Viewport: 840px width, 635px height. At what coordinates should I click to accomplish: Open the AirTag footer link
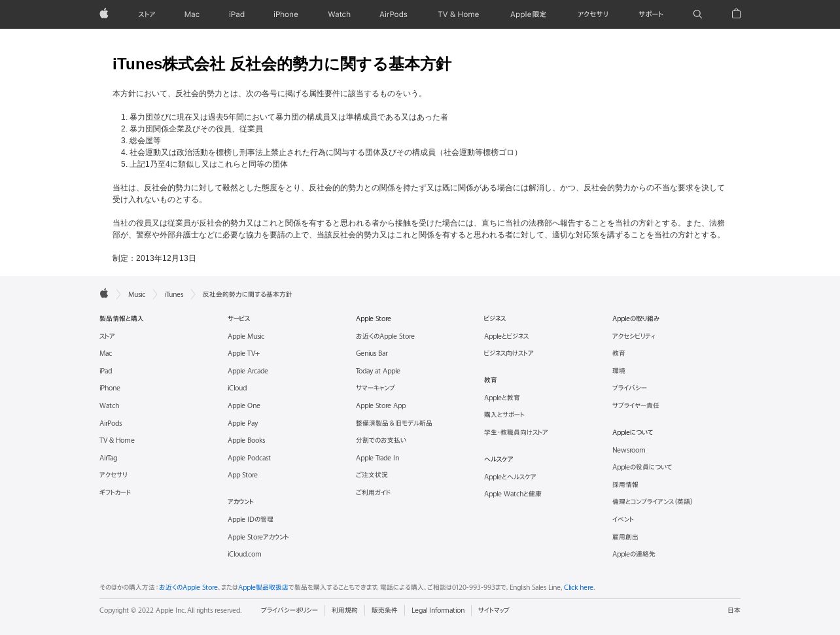(109, 458)
